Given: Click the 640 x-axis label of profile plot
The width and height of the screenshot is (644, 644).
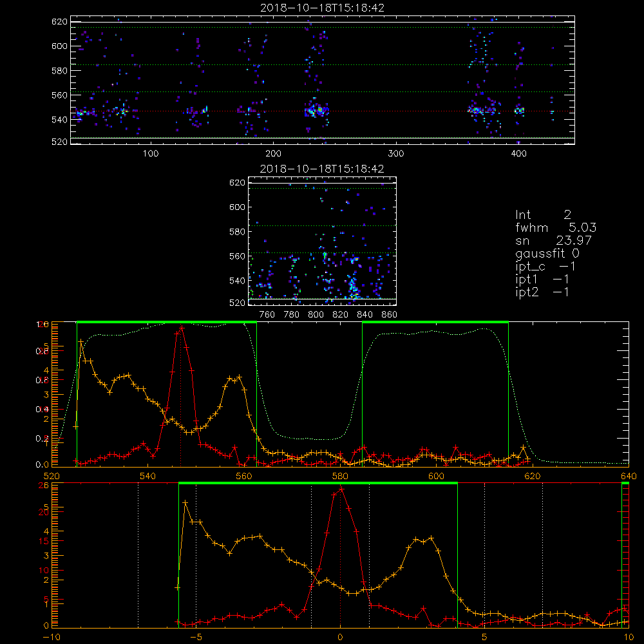Looking at the screenshot, I should pyautogui.click(x=629, y=477).
